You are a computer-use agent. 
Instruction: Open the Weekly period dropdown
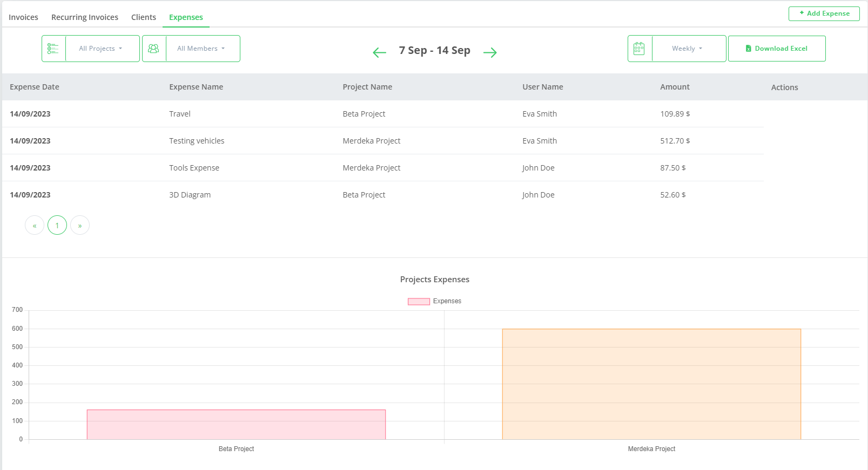click(687, 49)
